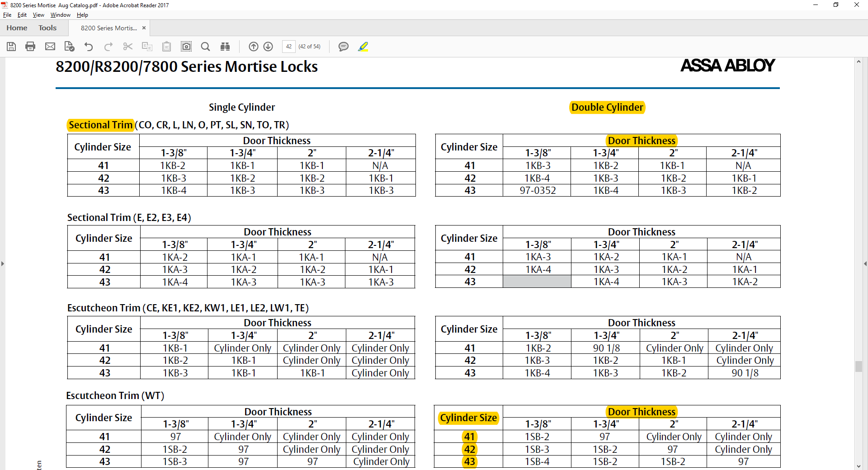Open the Window menu
The image size is (868, 470).
pyautogui.click(x=61, y=15)
